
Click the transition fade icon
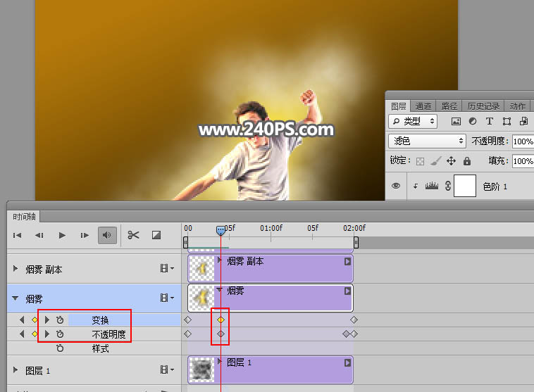point(156,235)
